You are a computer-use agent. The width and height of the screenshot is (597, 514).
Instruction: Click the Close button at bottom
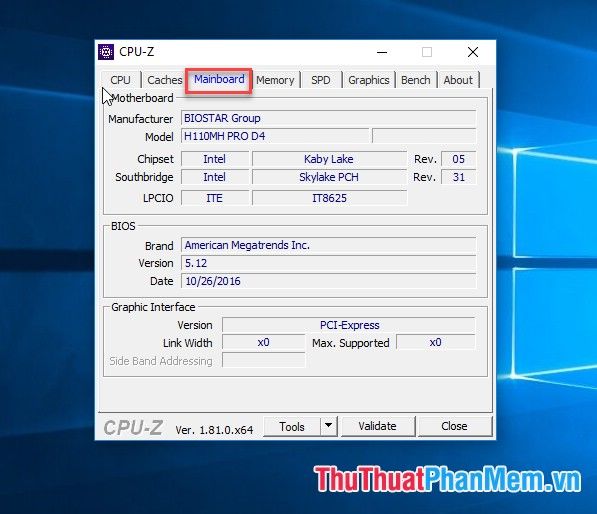pos(454,426)
